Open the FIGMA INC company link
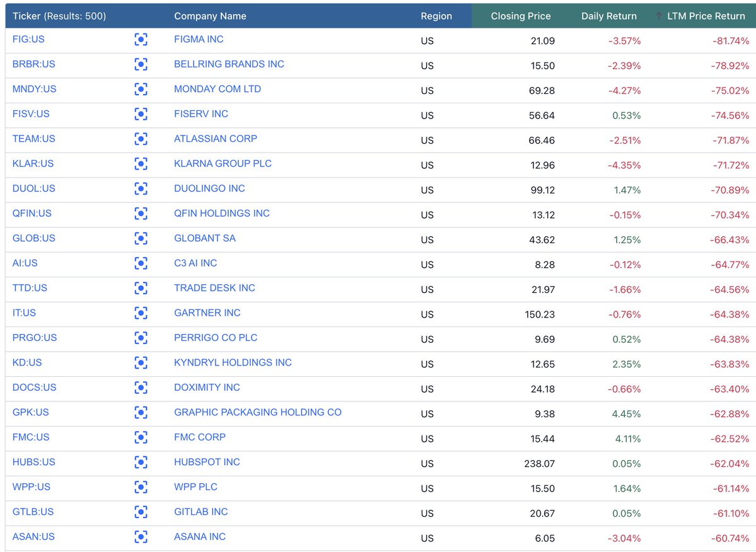756x552 pixels. (199, 39)
